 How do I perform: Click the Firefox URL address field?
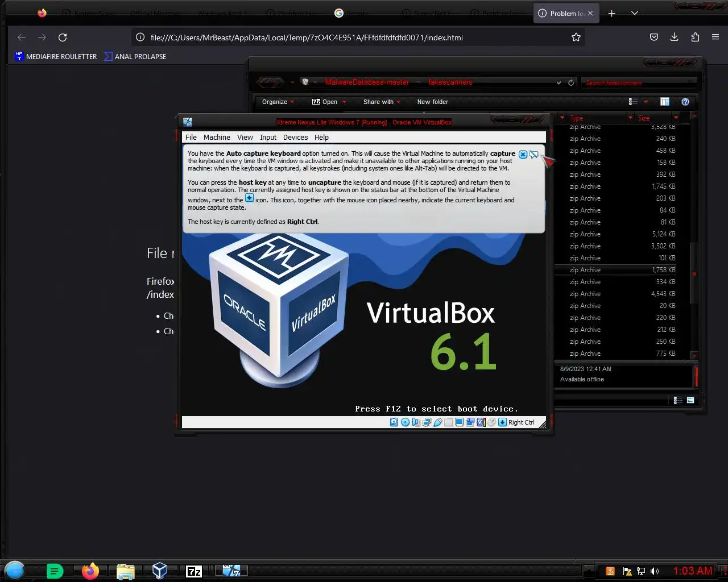pyautogui.click(x=358, y=38)
